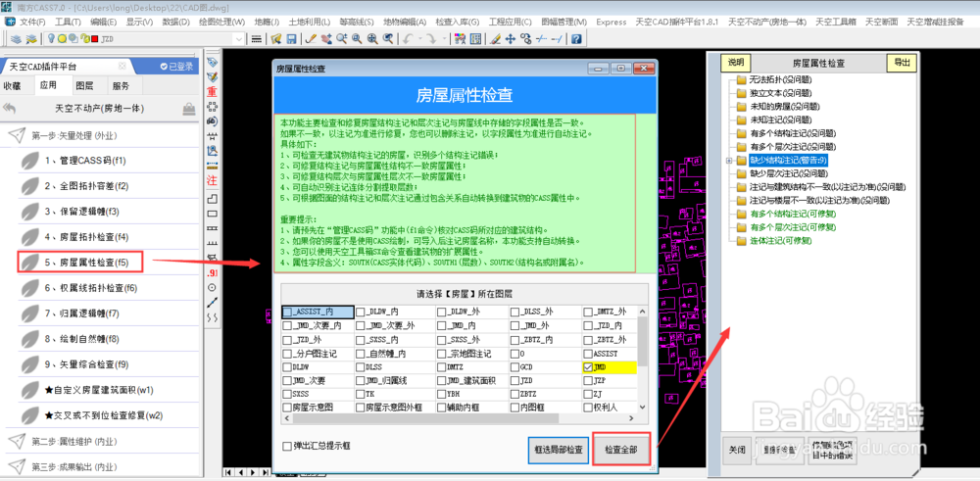The width and height of the screenshot is (980, 481).
Task: Open the 文件(F) menu
Action: (32, 22)
